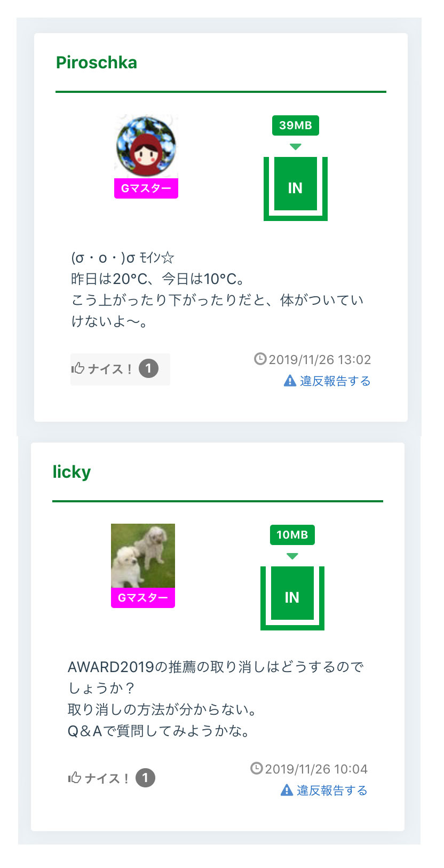Click licky's two white dogs avatar
Viewport: 444px width, 868px height.
pos(143,556)
